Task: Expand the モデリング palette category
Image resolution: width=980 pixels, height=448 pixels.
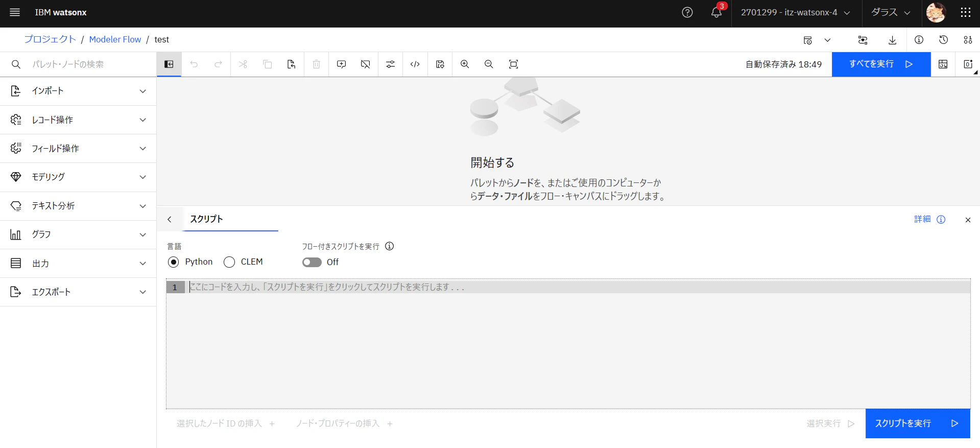Action: click(x=78, y=177)
